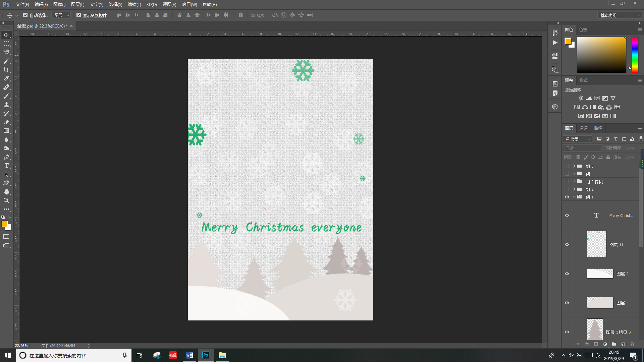Viewport: 644px width, 362px height.
Task: Switch to the 色板 tab
Action: 583,30
